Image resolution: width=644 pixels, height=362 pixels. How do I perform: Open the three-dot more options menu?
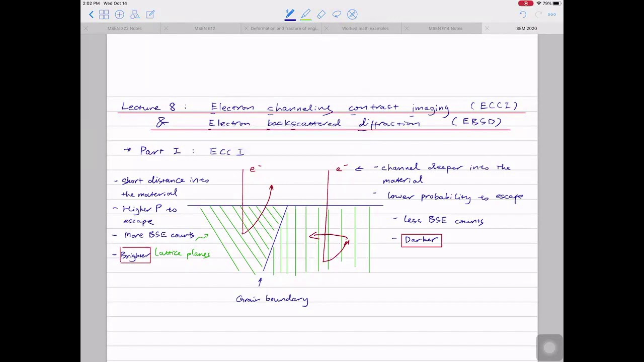552,15
